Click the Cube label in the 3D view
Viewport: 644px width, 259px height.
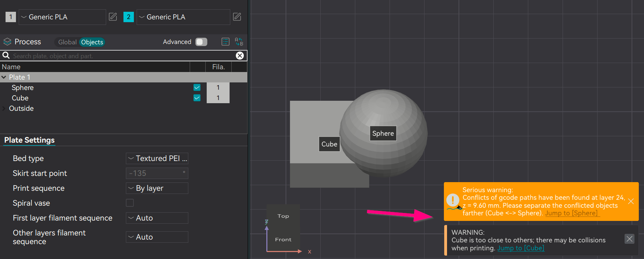tap(329, 144)
